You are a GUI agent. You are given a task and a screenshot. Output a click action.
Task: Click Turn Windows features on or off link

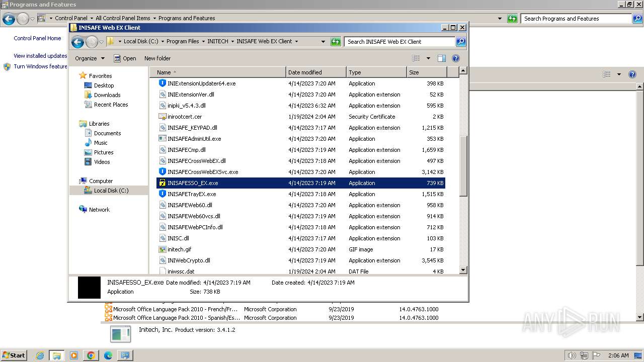[40, 66]
